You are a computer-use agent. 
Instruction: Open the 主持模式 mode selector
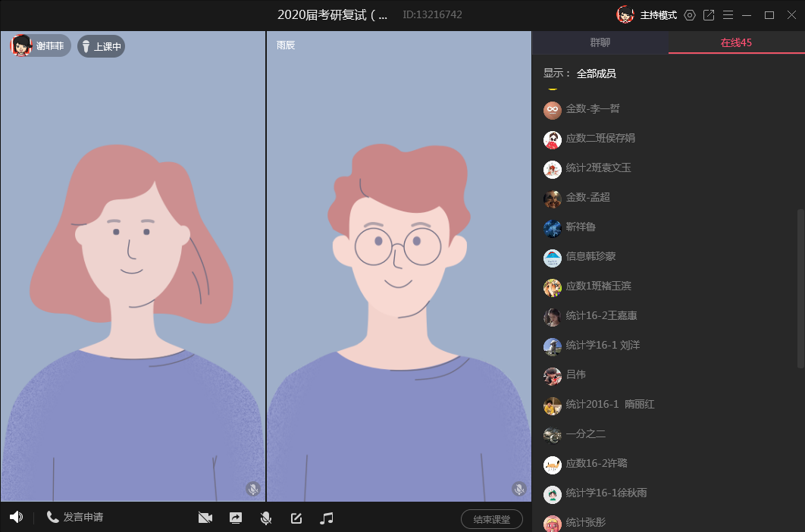click(x=657, y=15)
